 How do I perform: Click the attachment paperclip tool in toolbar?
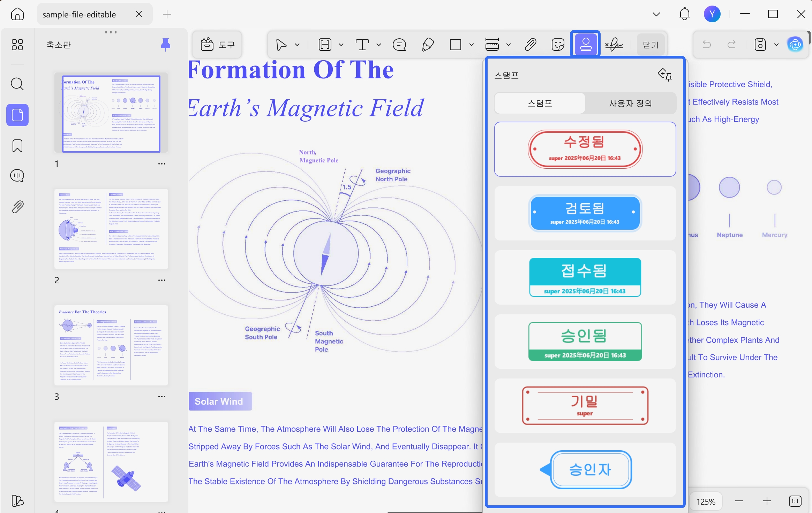point(531,45)
